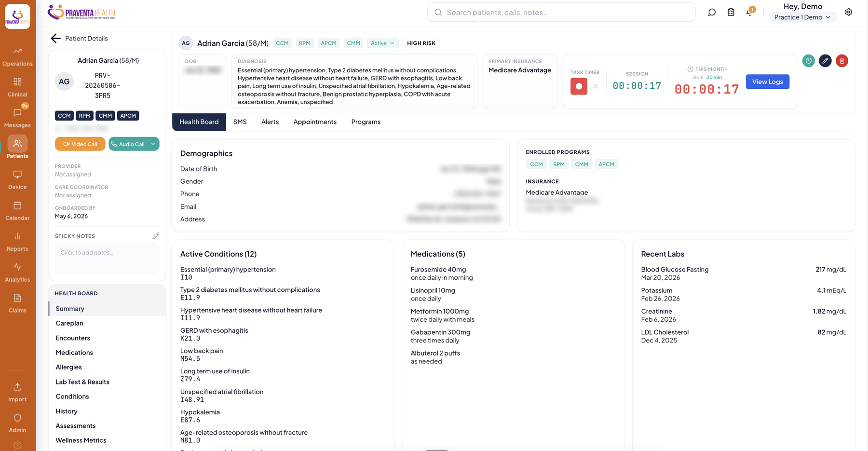Select Medications in Health Board menu
Viewport: 868px width, 451px height.
point(107,353)
